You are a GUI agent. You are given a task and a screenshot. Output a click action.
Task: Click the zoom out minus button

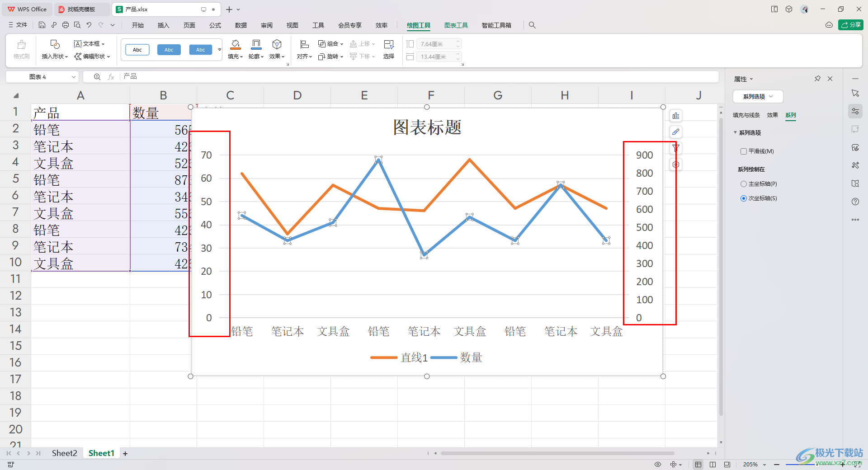tap(776, 464)
